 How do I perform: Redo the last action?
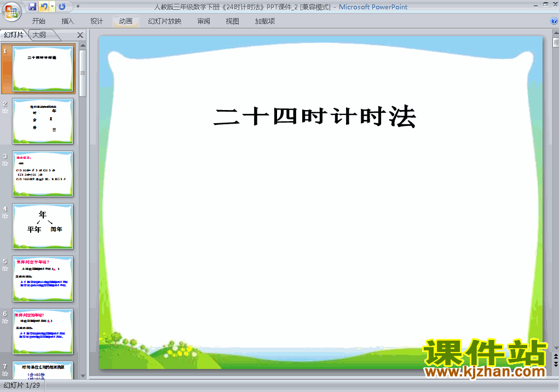(x=62, y=7)
